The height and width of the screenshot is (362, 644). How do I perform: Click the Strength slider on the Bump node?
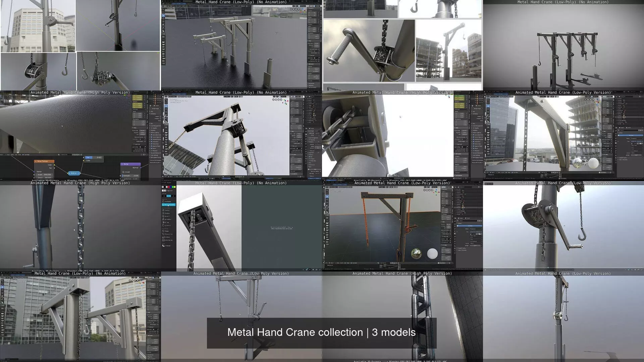(x=130, y=176)
